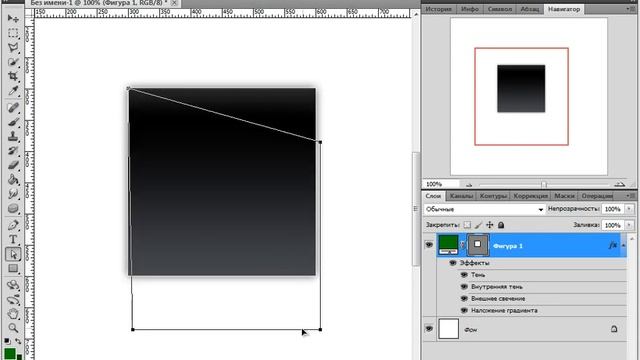Select the Healing Brush tool

(13, 107)
